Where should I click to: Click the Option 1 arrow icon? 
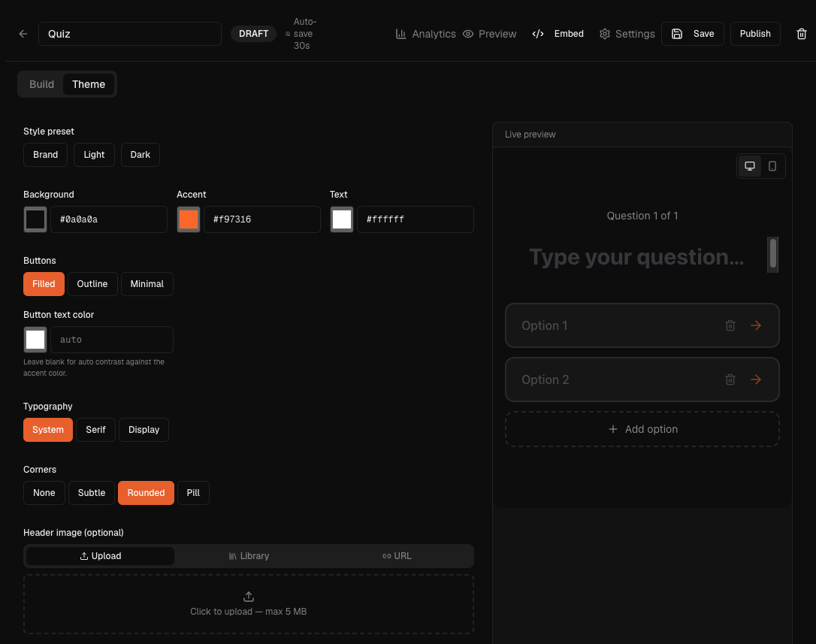tap(756, 325)
